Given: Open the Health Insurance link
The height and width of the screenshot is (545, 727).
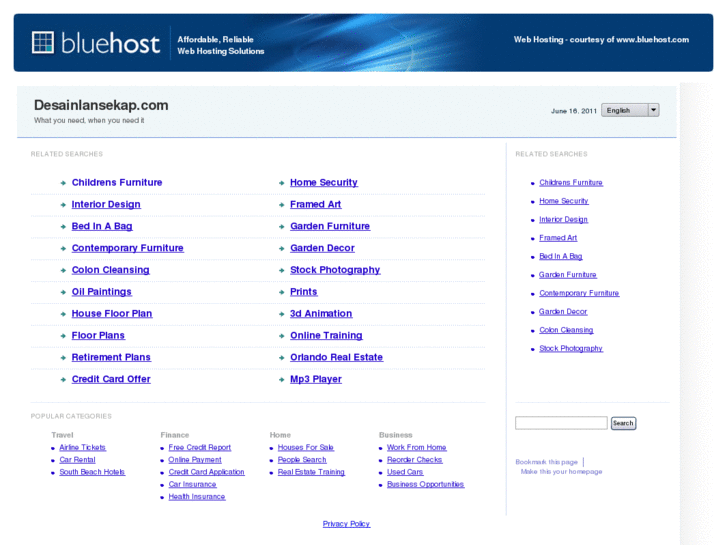Looking at the screenshot, I should 197,496.
